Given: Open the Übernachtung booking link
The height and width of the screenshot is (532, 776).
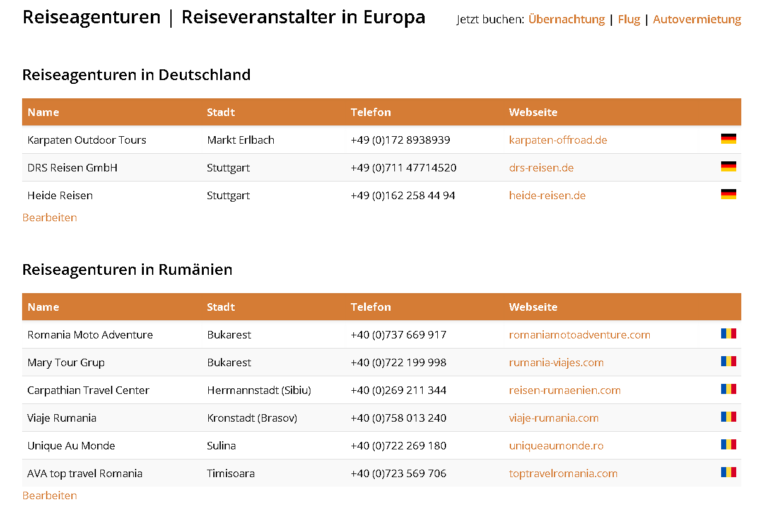Looking at the screenshot, I should (x=567, y=20).
